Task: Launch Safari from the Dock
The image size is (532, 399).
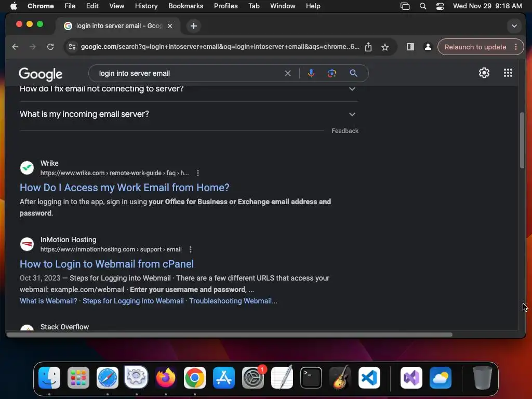Action: click(108, 378)
